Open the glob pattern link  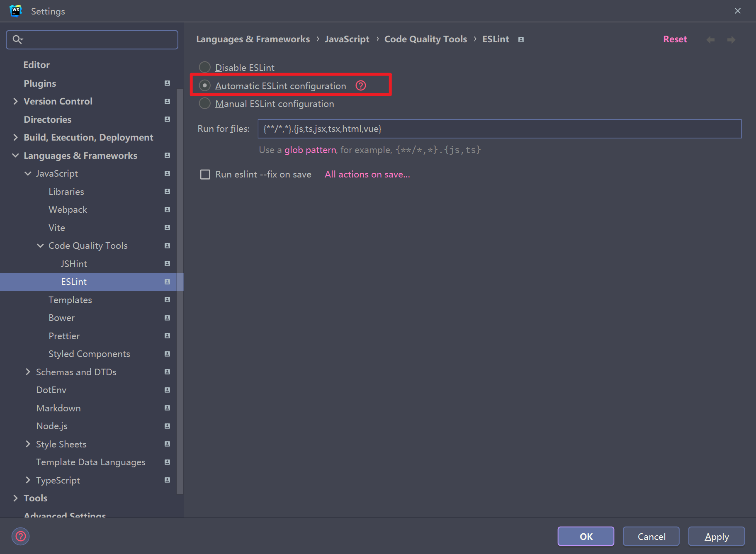310,150
